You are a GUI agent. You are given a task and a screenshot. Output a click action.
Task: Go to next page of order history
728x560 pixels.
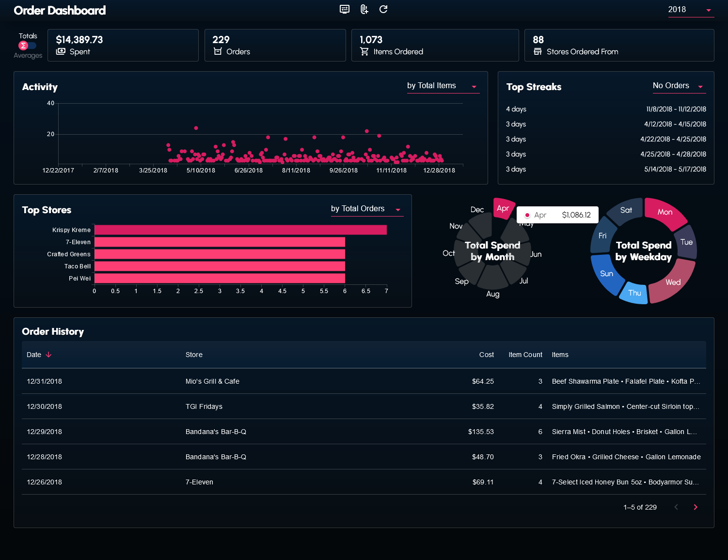point(696,507)
